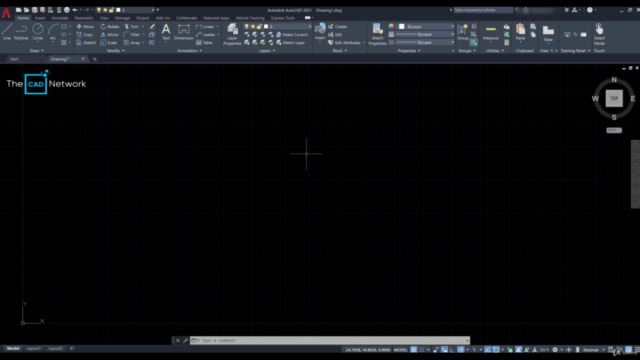Open the ribbon layer dropdown list
Screen dimensions: 640x360
pos(278,27)
